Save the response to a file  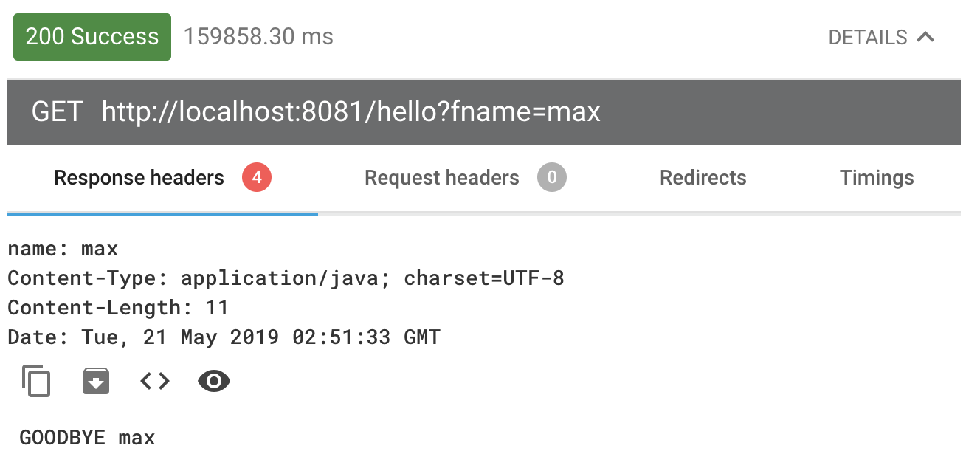tap(96, 382)
